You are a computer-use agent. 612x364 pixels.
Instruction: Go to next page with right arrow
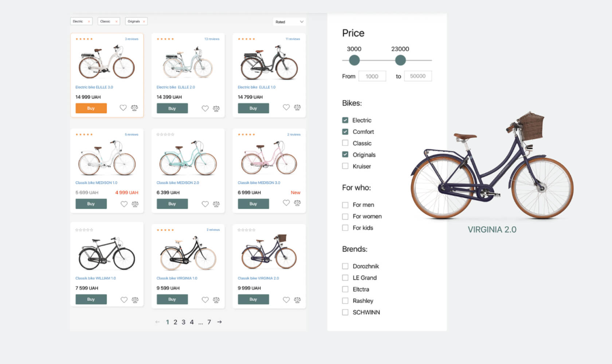219,322
